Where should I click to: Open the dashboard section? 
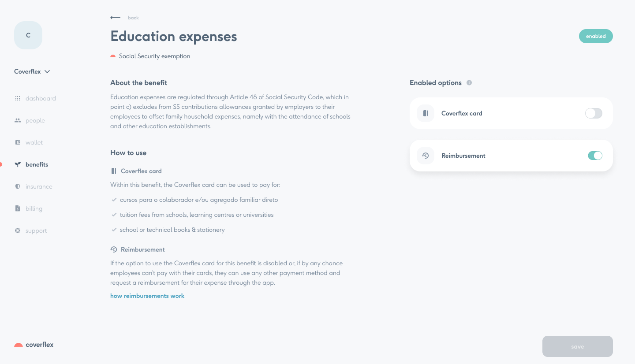(18, 98)
